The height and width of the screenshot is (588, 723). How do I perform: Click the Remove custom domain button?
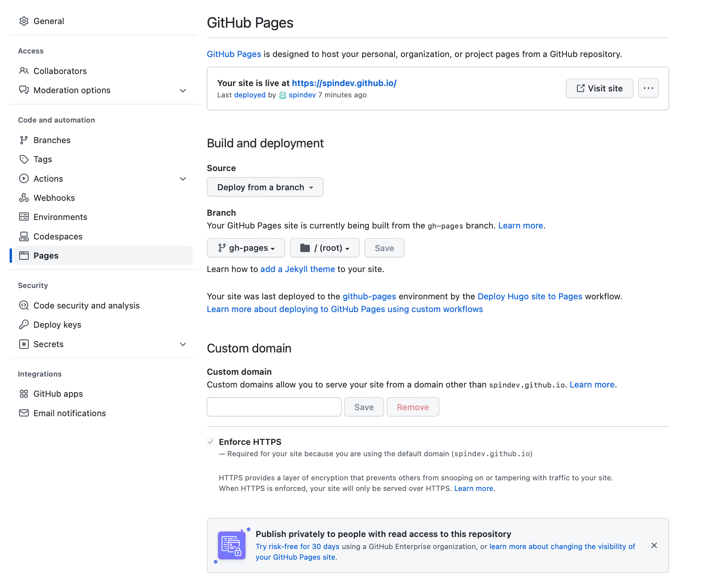coord(413,407)
